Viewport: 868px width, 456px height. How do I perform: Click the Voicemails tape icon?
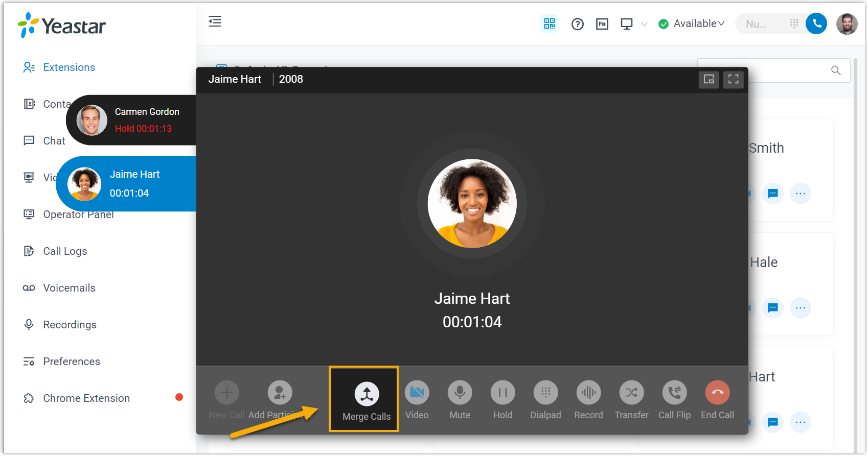[x=29, y=288]
